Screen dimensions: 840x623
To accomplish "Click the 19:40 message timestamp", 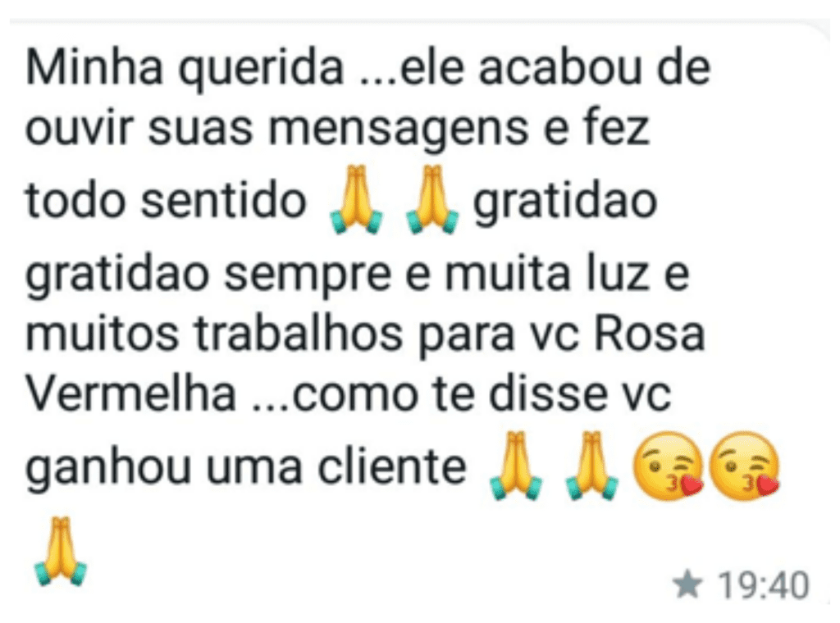I will tap(763, 585).
